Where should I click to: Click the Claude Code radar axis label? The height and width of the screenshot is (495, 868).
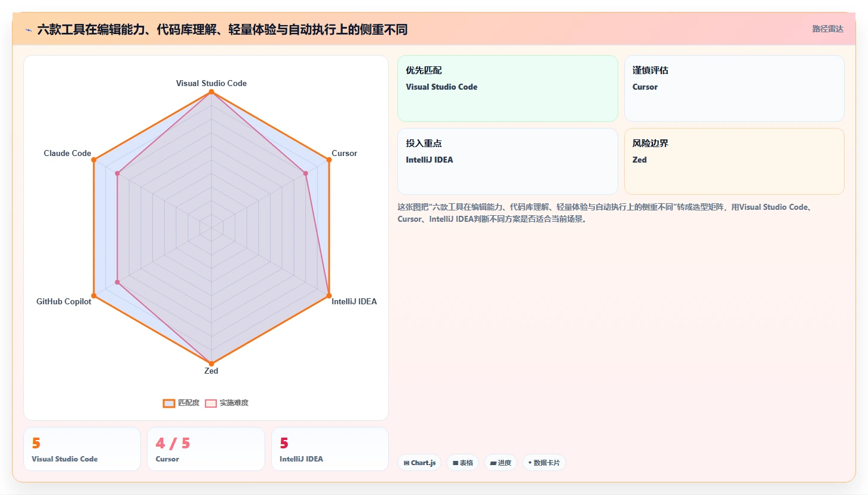[x=68, y=153]
